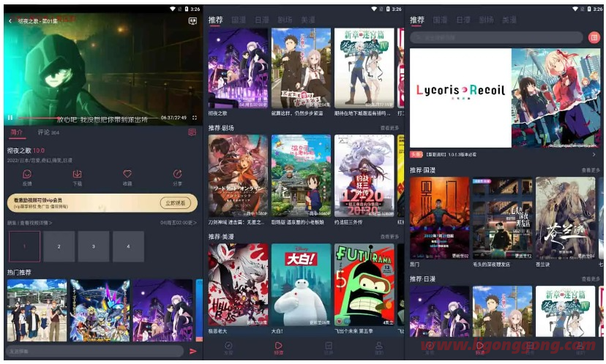
Task: Expand 查看更多 beside 推荐·国漫
Action: [x=591, y=170]
